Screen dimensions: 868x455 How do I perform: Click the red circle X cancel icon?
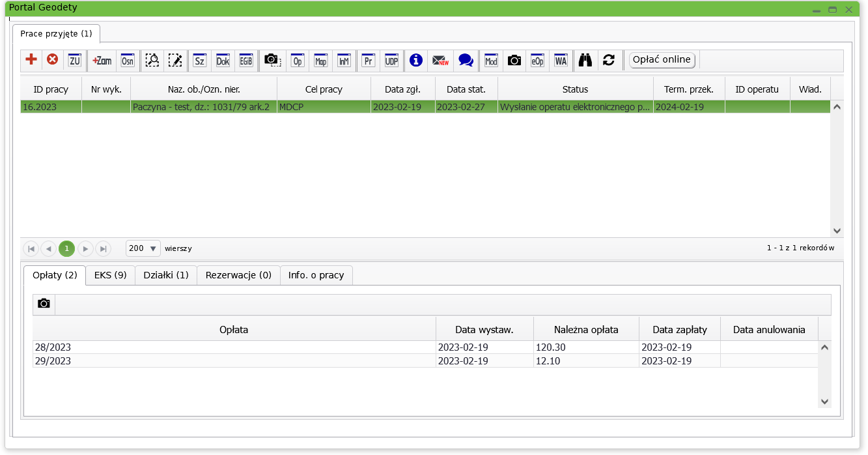tap(53, 60)
